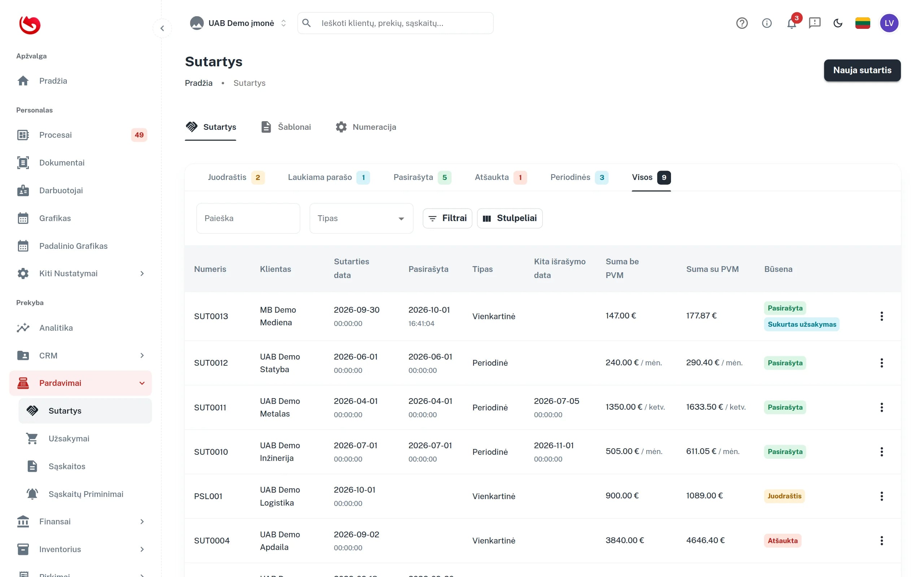Collapse the sidebar with arrow button
The height and width of the screenshot is (577, 924).
click(x=162, y=28)
